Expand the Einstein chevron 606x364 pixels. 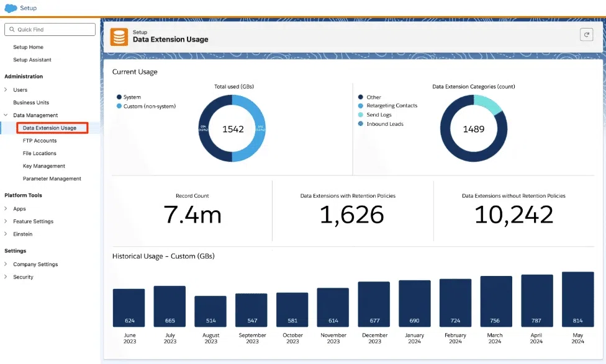click(6, 234)
